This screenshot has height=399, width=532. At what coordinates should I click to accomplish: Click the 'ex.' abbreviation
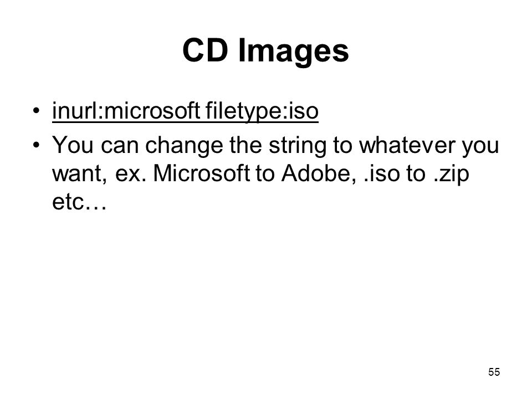point(131,175)
